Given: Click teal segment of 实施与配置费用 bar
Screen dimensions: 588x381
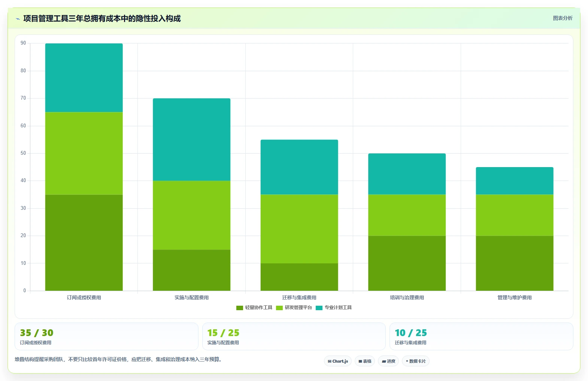Looking at the screenshot, I should coord(191,140).
